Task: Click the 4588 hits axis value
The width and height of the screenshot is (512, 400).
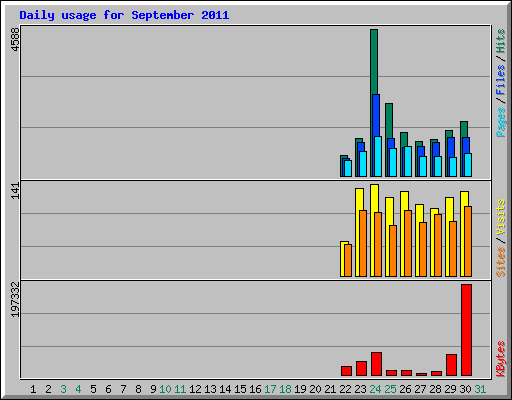Action: 15,40
